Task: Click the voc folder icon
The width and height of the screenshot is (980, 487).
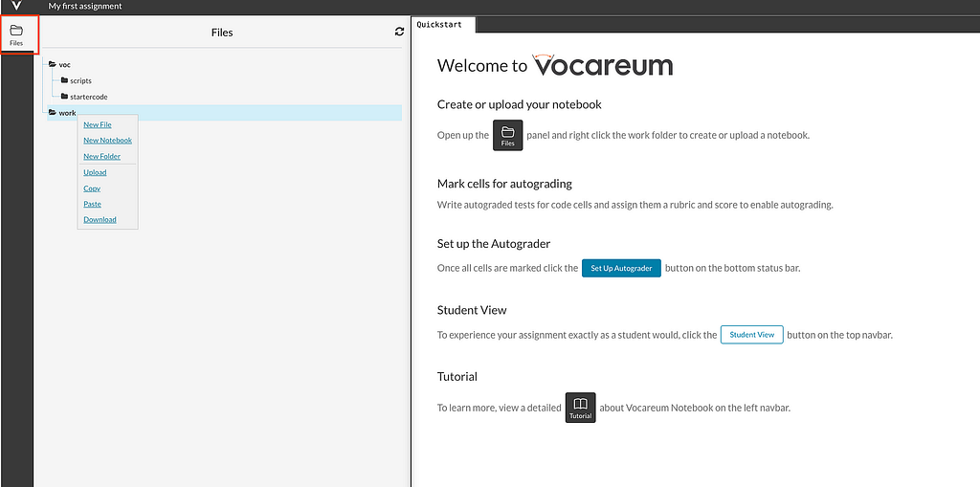Action: coord(53,64)
